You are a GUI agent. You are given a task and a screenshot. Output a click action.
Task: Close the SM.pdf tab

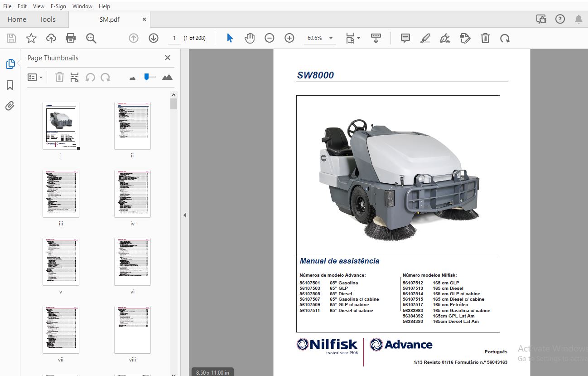(x=144, y=20)
